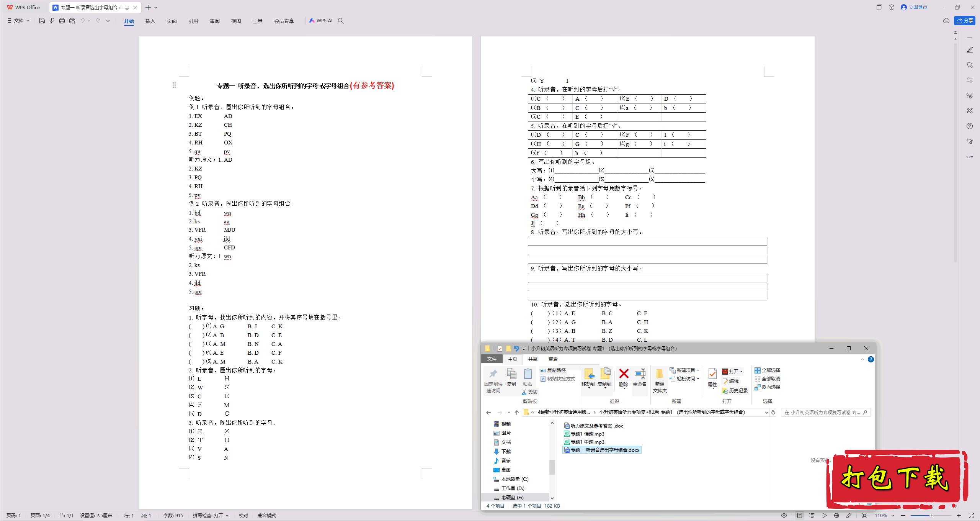Select 开始 tab in WPS ribbon
Image resolution: width=980 pixels, height=521 pixels.
128,20
